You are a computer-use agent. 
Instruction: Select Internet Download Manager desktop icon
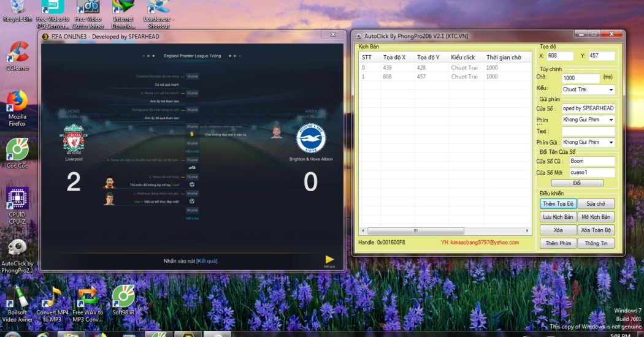(123, 14)
